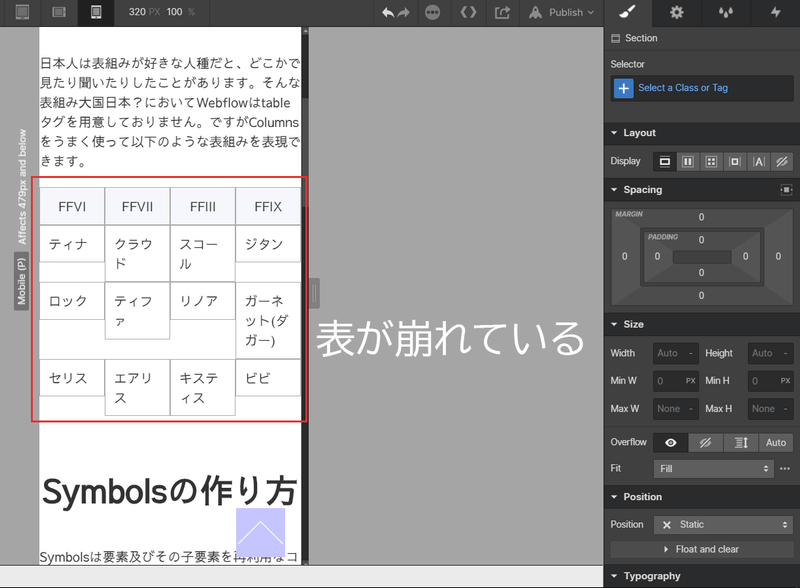Open the share/export icon in top bar
This screenshot has height=588, width=800.
pyautogui.click(x=504, y=13)
